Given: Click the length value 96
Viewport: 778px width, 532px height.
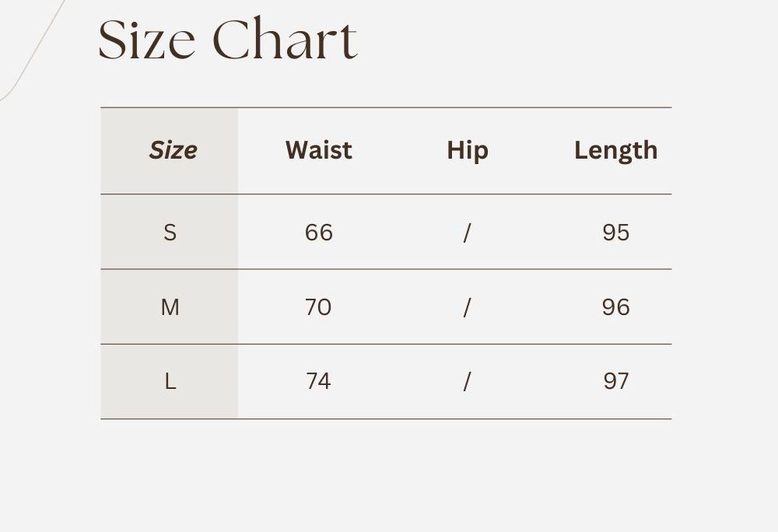Looking at the screenshot, I should pyautogui.click(x=615, y=307).
